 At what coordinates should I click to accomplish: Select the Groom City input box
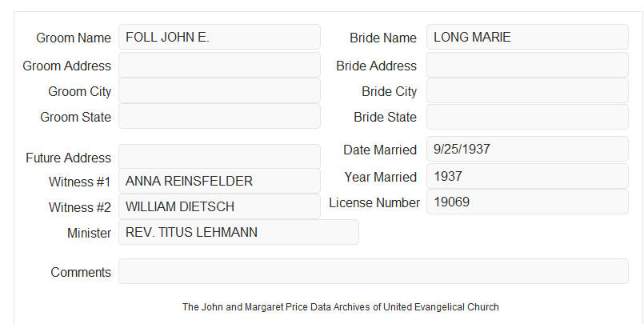(219, 90)
